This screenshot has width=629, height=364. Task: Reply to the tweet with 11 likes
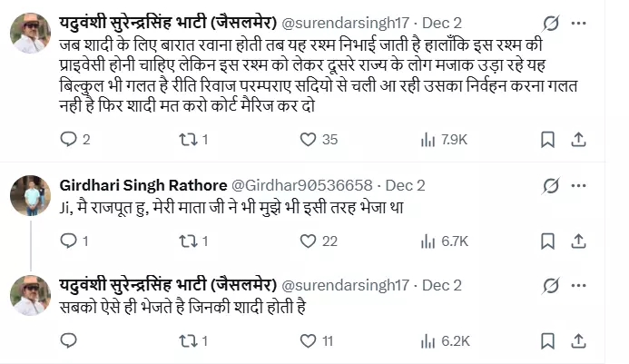point(69,341)
